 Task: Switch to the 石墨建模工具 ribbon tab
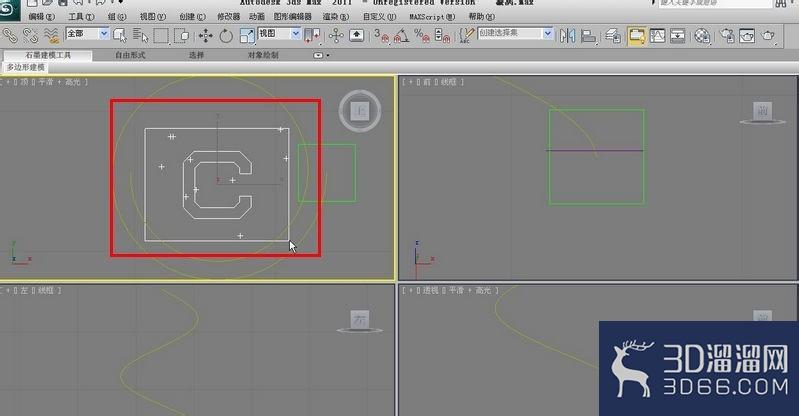point(48,55)
